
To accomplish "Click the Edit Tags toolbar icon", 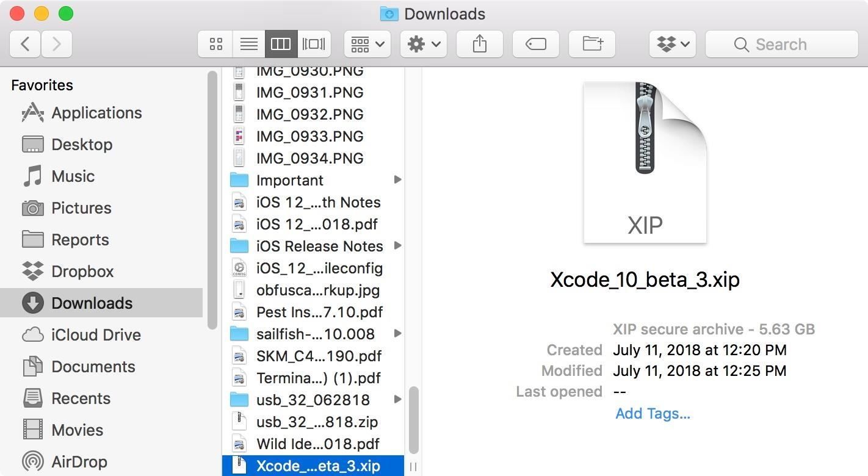I will [x=535, y=43].
